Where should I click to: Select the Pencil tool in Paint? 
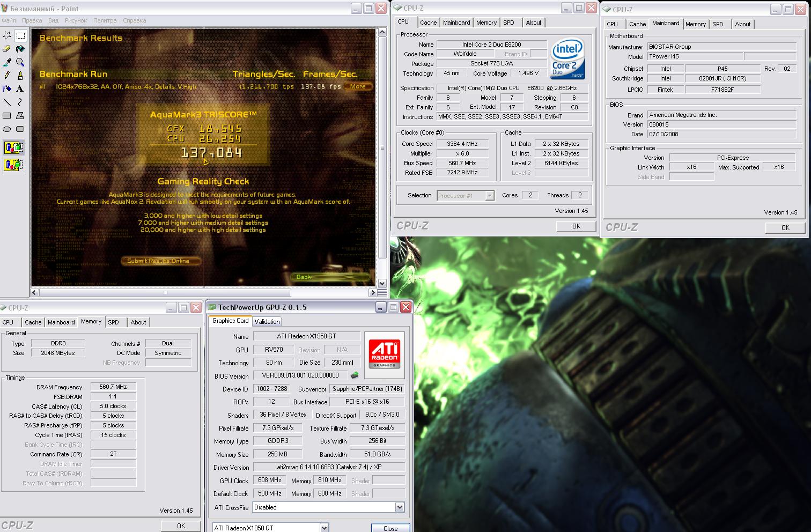point(7,76)
